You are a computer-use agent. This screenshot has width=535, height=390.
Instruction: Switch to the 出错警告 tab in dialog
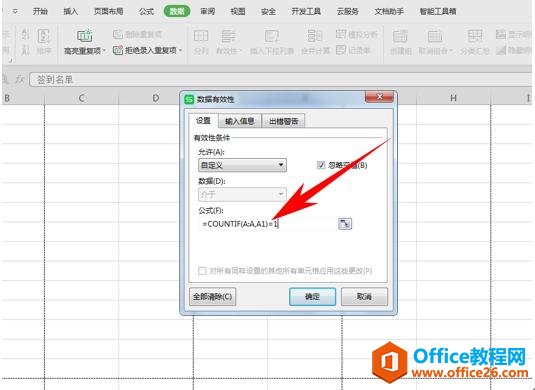(x=284, y=121)
